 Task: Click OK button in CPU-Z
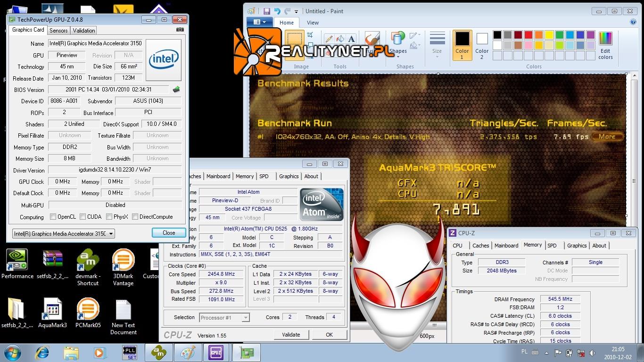point(329,335)
